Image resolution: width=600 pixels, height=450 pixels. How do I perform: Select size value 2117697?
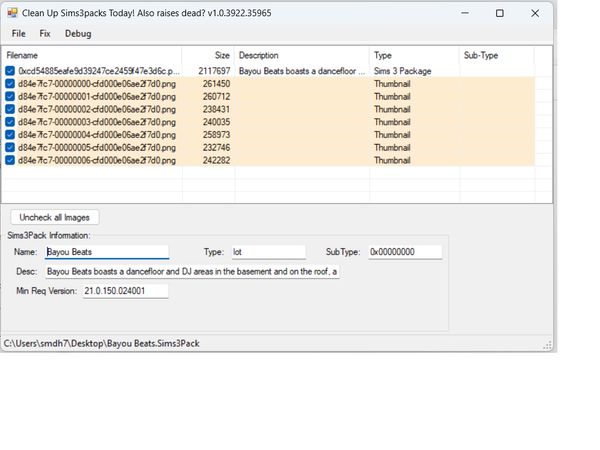click(x=214, y=71)
